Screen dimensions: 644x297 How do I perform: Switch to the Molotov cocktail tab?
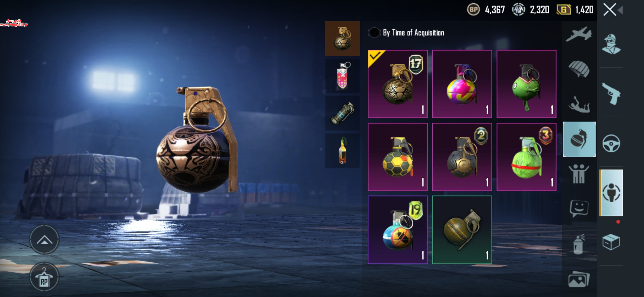pos(342,151)
